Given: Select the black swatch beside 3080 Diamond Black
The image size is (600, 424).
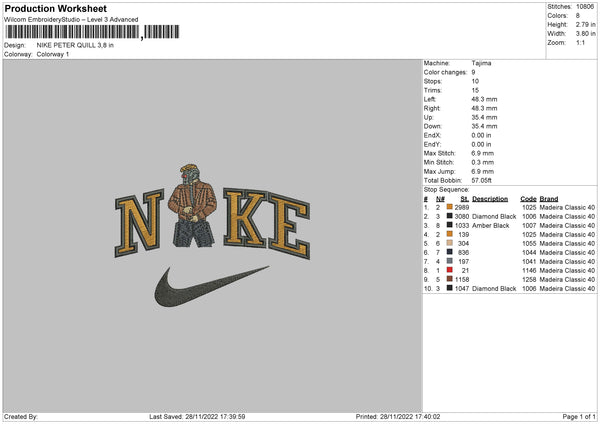Looking at the screenshot, I should [x=450, y=216].
